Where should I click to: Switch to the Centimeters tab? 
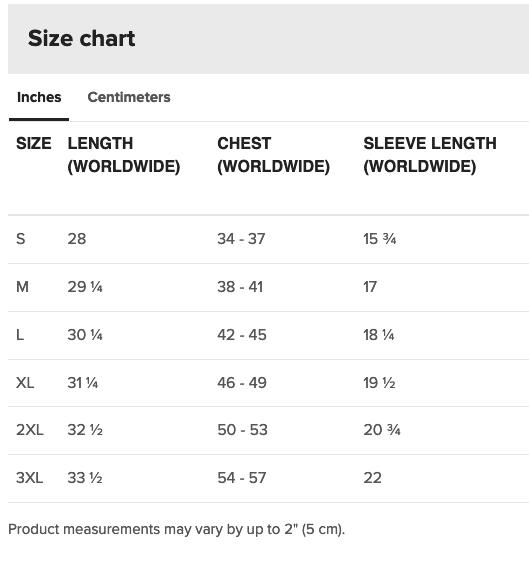(129, 97)
